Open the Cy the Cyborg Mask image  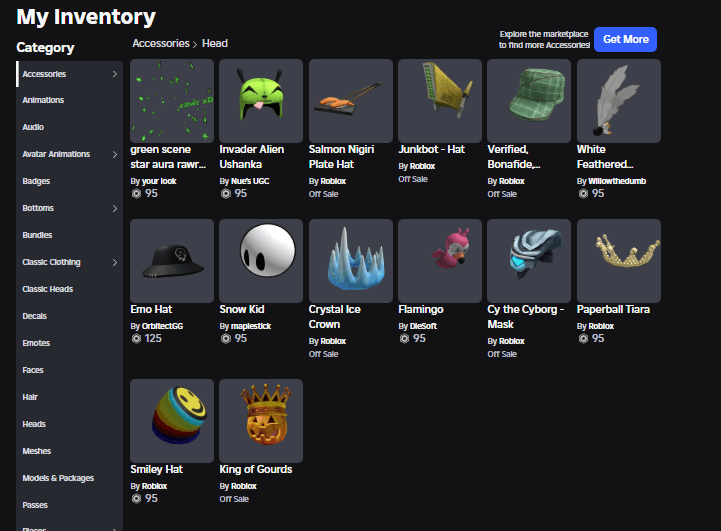click(x=529, y=261)
